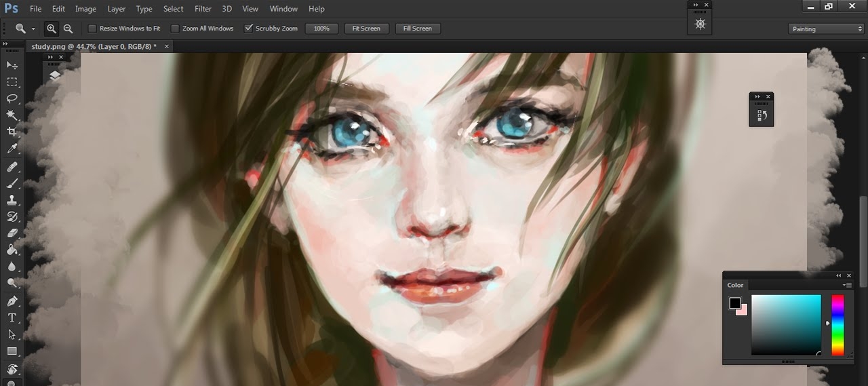Open the Type menu

click(144, 9)
